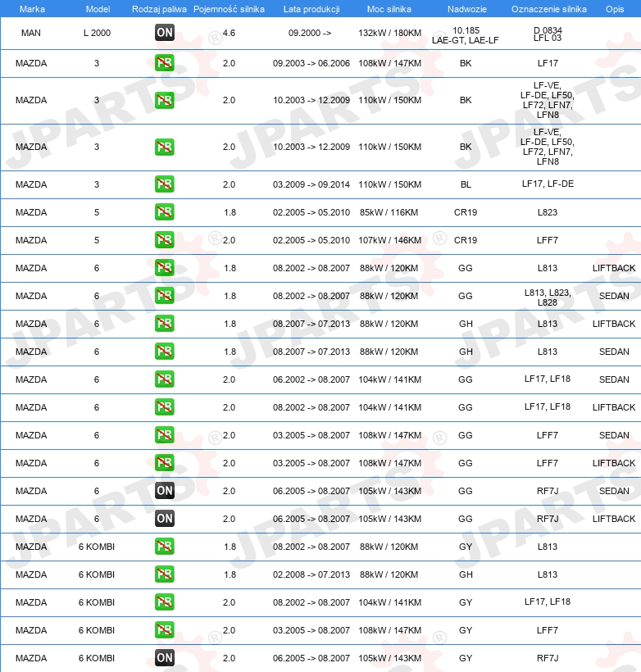Click the ON diesel icon in the 6 KOMBI RF7J row
641x672 pixels.
coord(165,658)
